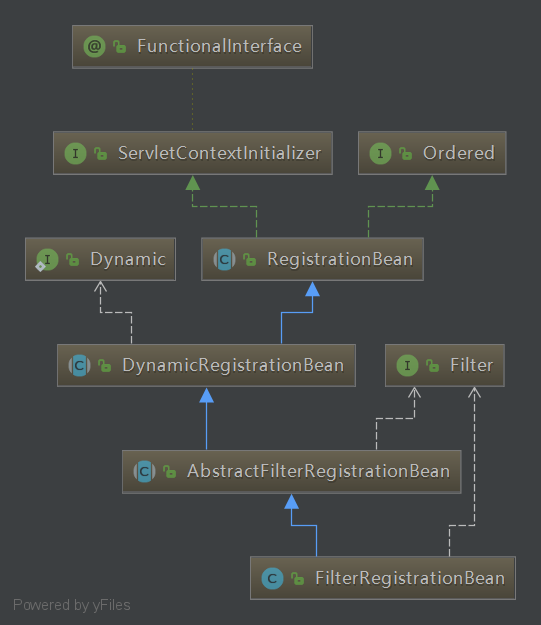
Task: Select the ServletContextInitializer node
Action: tap(193, 153)
